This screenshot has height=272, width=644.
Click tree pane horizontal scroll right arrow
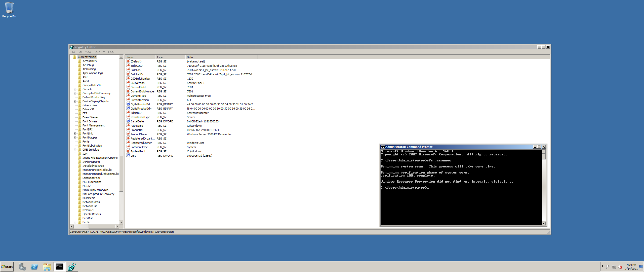pos(117,226)
